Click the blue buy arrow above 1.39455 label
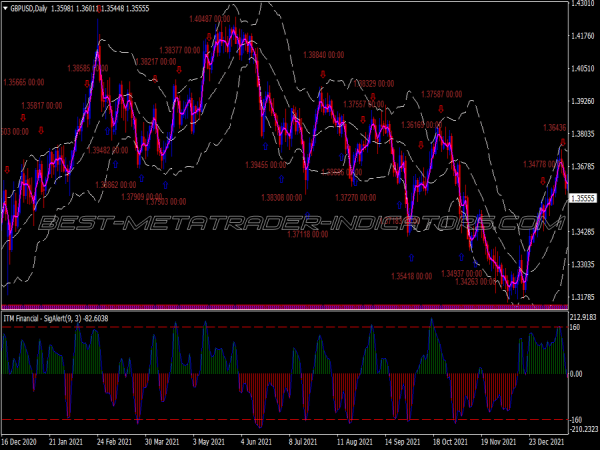The width and height of the screenshot is (600, 450). click(x=265, y=146)
